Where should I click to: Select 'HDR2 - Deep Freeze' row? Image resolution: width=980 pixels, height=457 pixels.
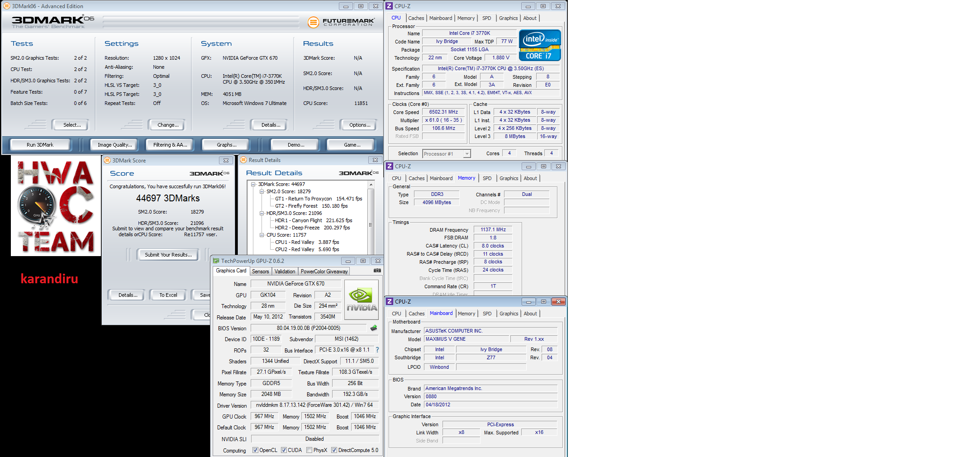click(x=312, y=228)
